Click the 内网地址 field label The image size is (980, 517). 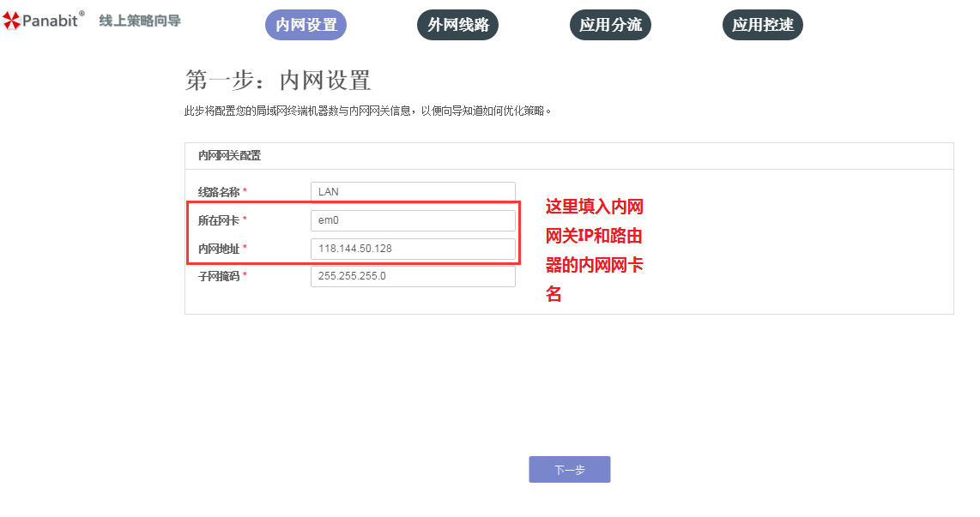point(219,249)
